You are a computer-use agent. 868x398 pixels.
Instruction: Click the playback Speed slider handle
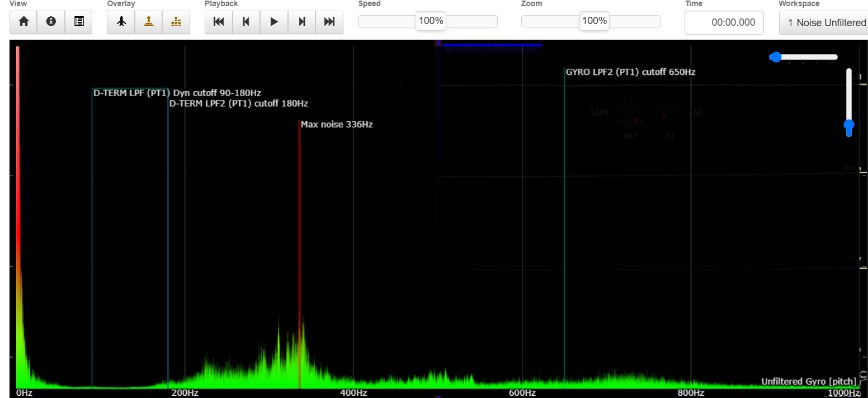(x=431, y=21)
